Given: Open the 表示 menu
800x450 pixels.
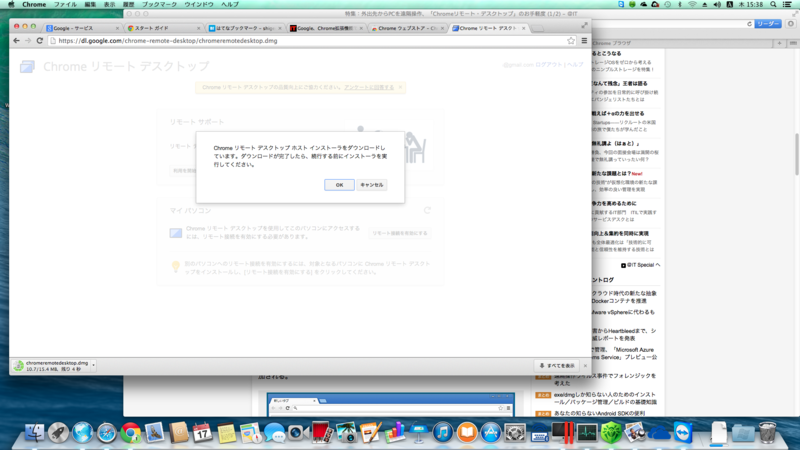Looking at the screenshot, I should (110, 4).
